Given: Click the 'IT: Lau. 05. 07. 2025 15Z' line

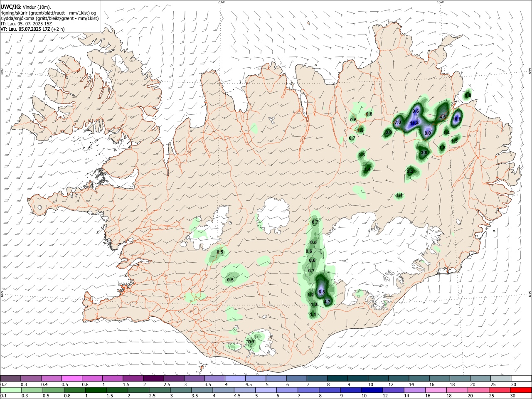Looking at the screenshot, I should tap(26, 24).
